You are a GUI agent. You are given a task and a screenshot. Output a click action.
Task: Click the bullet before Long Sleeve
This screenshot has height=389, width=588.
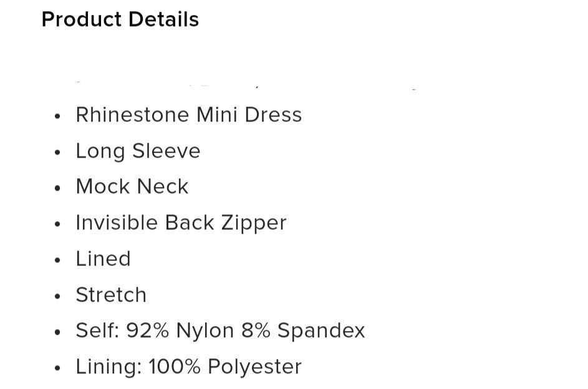click(x=57, y=153)
